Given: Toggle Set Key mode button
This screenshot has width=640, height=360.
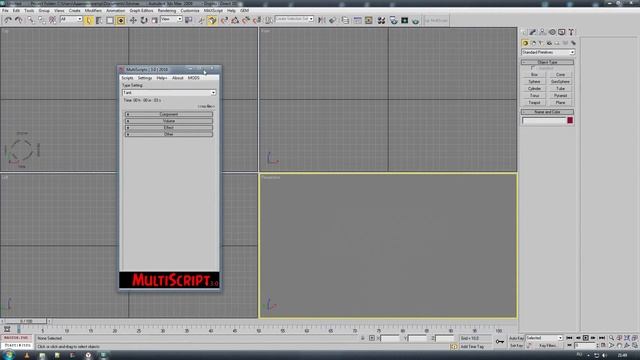Looking at the screenshot, I should tap(516, 346).
